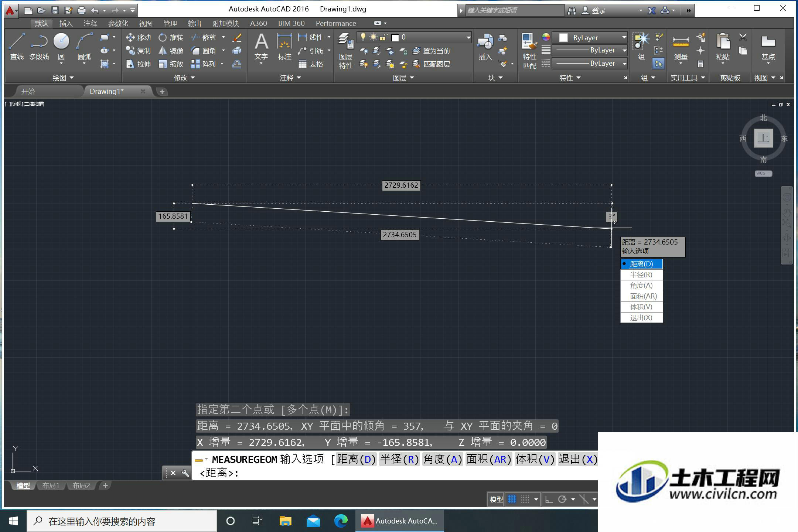Click the Paste (粘贴) icon
The height and width of the screenshot is (532, 798).
pos(723,46)
